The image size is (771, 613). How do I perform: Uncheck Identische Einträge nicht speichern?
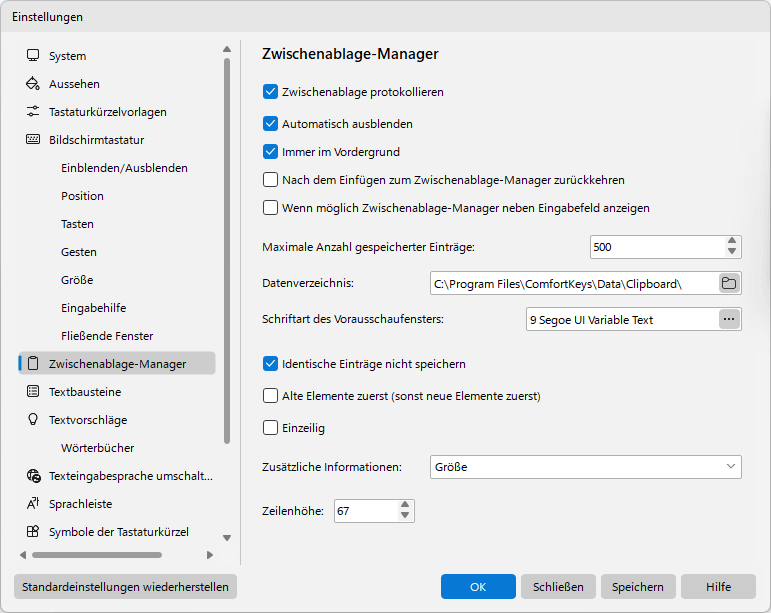click(270, 364)
